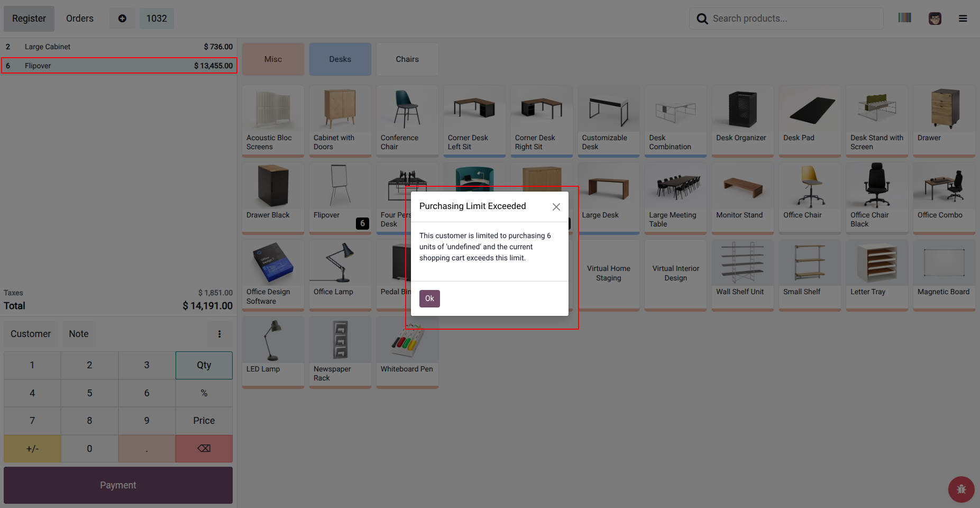
Task: Add a Note to the order
Action: click(79, 334)
